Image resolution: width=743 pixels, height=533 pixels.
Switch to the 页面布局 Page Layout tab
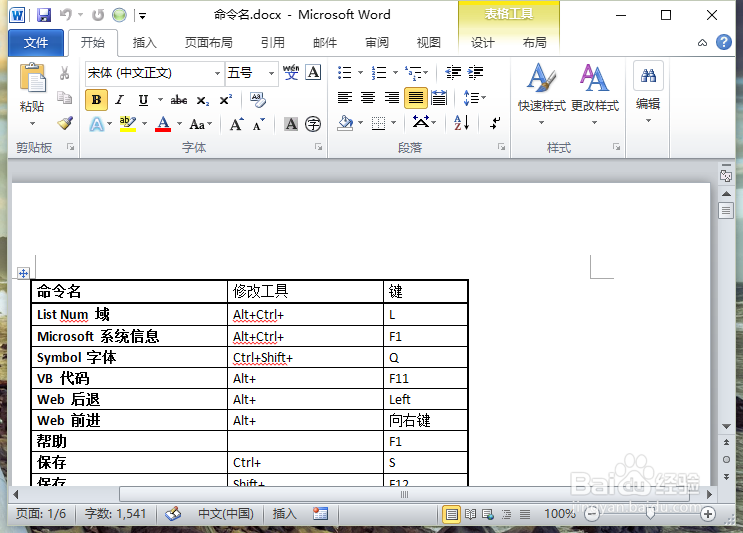click(208, 43)
